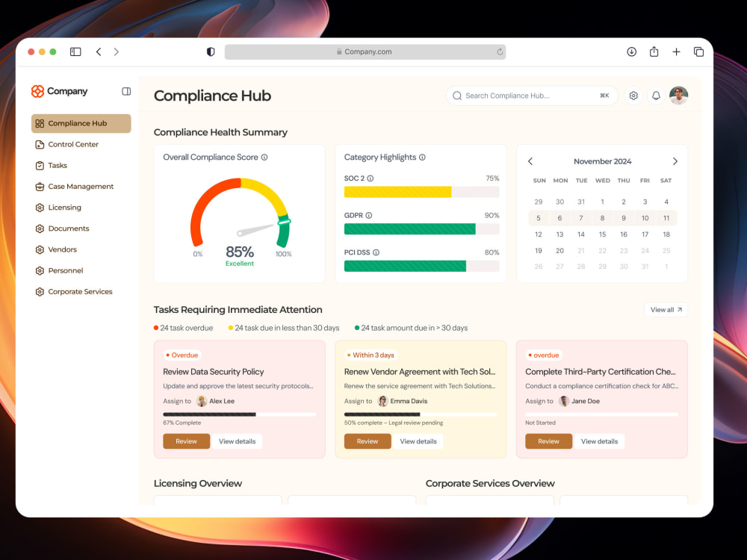
Task: Open notifications bell
Action: click(x=656, y=96)
